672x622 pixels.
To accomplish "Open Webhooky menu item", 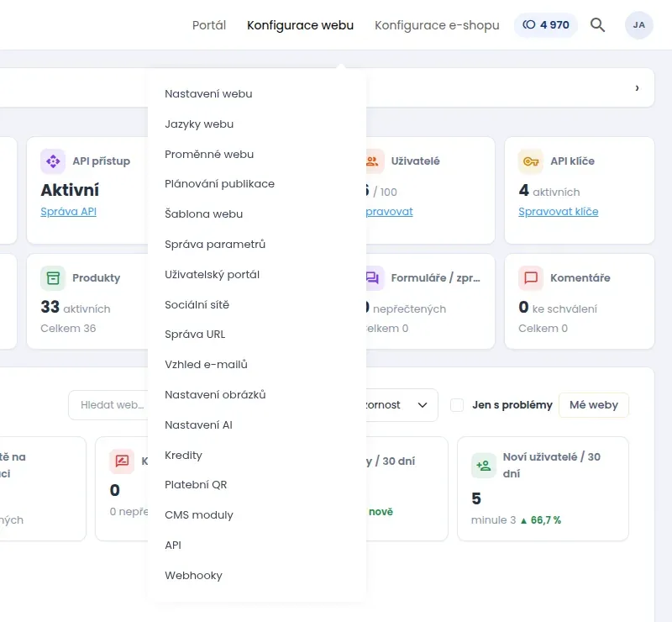I will [193, 575].
